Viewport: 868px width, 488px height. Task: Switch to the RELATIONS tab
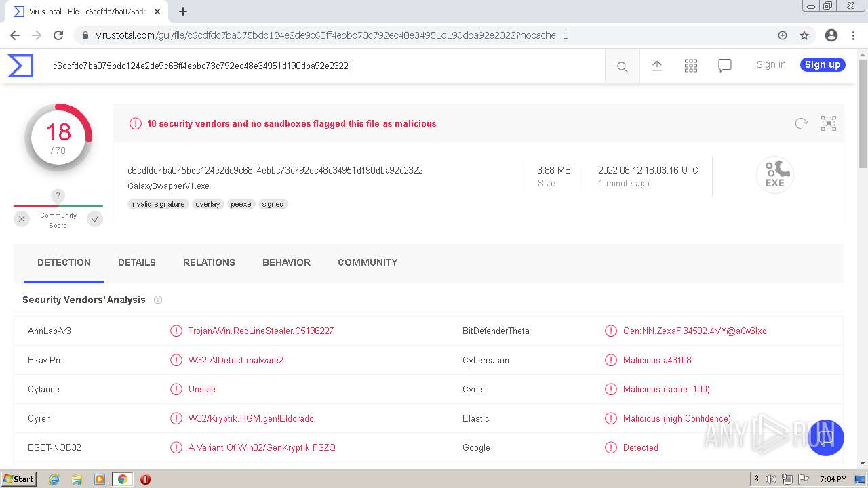(209, 263)
